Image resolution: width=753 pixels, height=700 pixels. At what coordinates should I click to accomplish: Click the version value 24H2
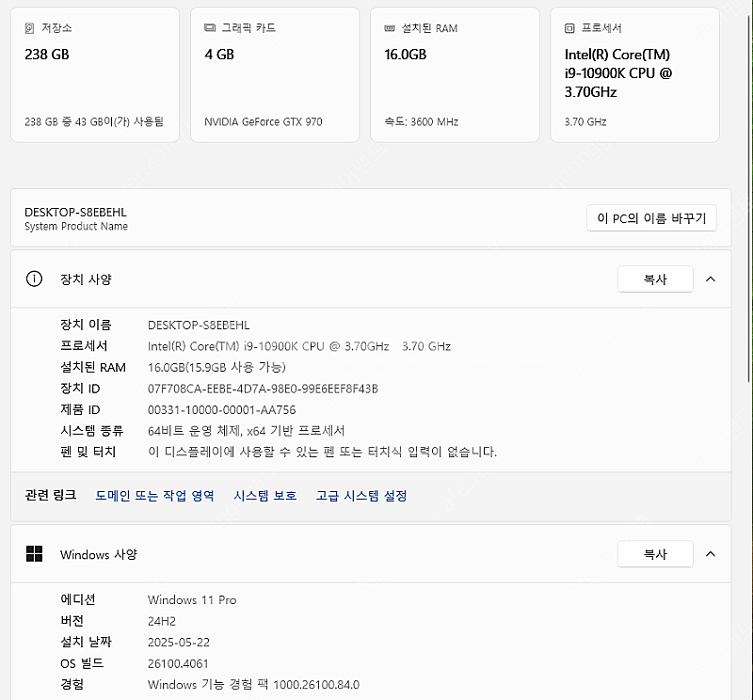(x=161, y=621)
